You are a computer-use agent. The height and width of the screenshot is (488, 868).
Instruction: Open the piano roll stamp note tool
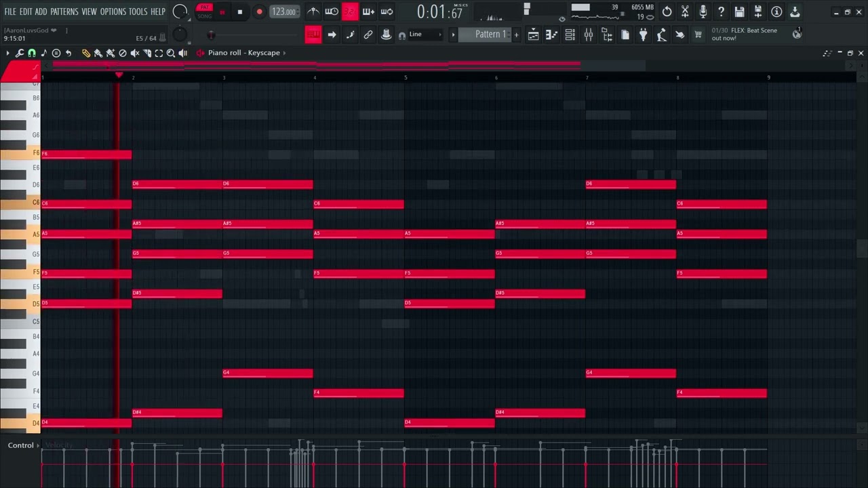pos(44,53)
